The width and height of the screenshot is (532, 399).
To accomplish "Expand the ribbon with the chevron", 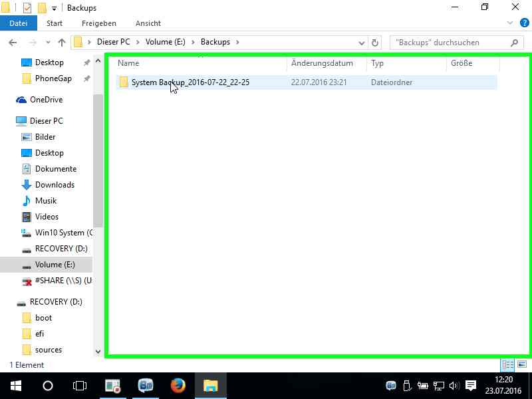I will (x=510, y=23).
